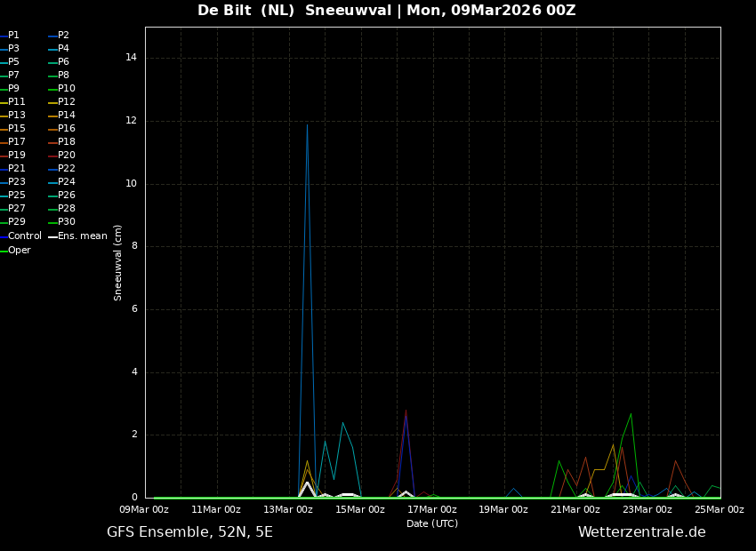
Task: Click the Sneeuwval (cm) y-axis title
Action: (x=118, y=262)
